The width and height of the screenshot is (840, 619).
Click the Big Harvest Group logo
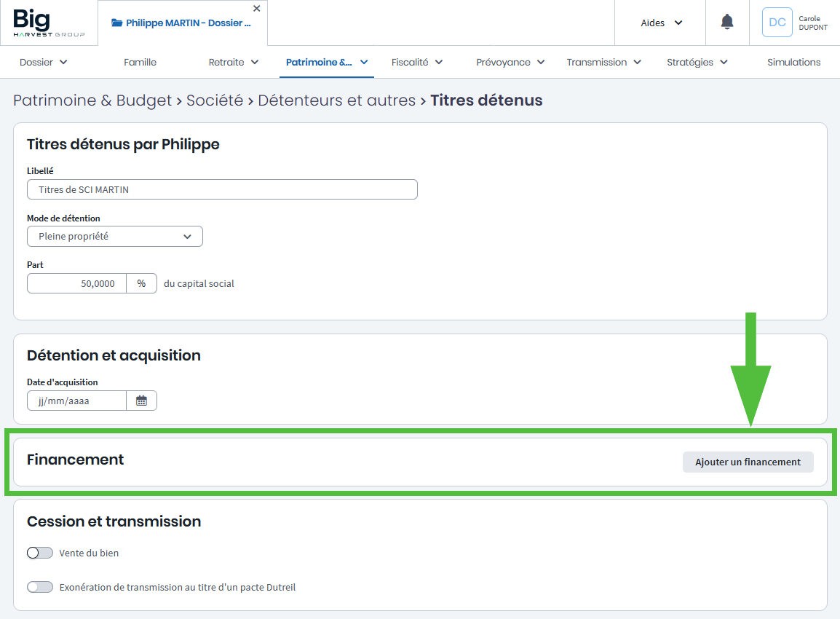click(49, 23)
